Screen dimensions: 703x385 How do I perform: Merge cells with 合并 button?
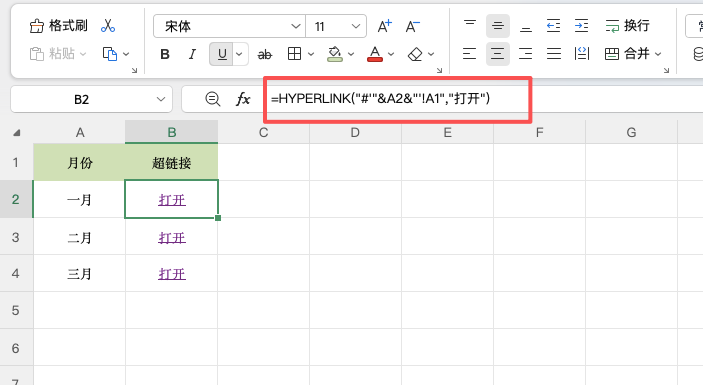tap(627, 54)
